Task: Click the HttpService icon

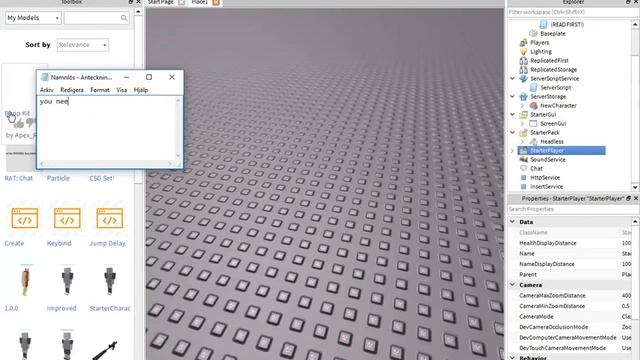Action: 524,178
